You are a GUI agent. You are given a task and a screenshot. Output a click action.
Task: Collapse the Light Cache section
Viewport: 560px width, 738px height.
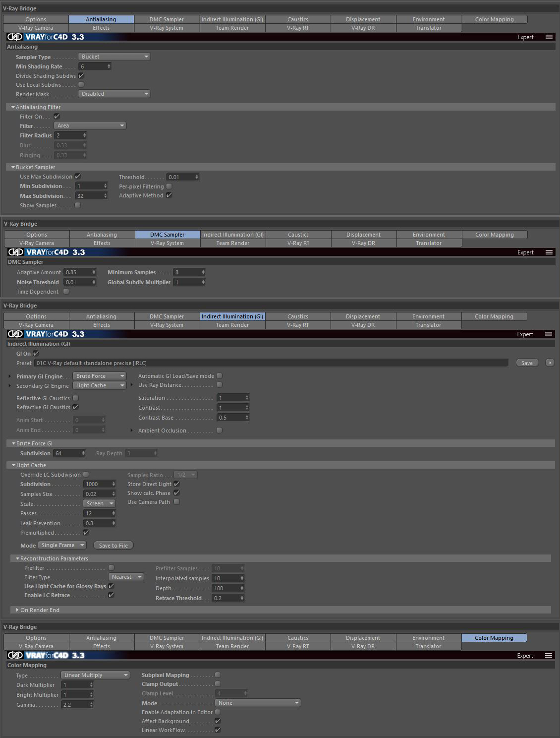click(x=13, y=465)
